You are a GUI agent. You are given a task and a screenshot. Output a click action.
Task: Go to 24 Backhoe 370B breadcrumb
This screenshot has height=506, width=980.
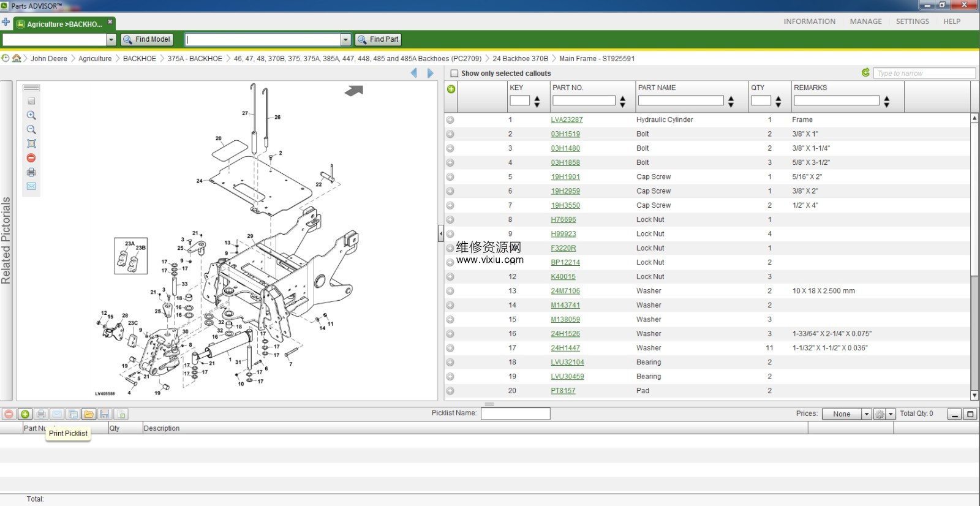pyautogui.click(x=520, y=59)
